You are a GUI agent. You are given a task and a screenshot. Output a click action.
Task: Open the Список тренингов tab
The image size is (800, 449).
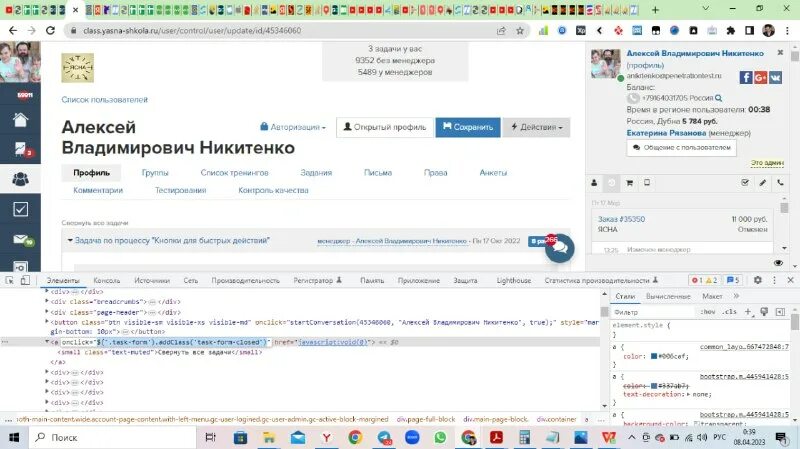[234, 172]
